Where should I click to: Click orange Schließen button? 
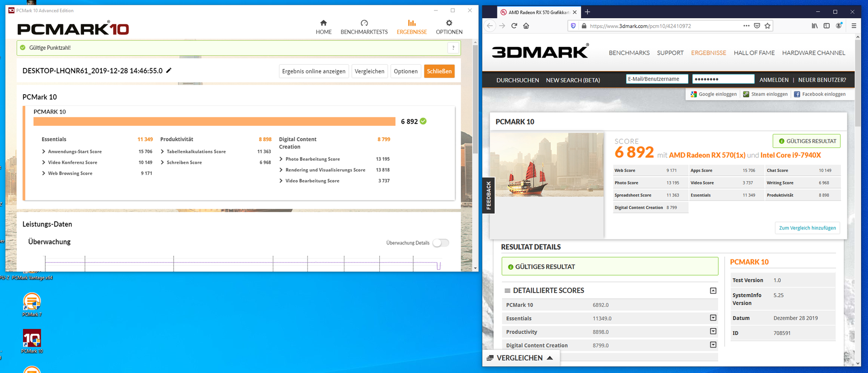439,71
